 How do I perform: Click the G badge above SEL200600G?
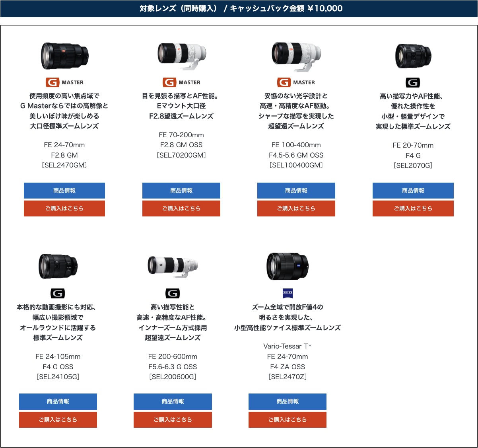click(173, 294)
